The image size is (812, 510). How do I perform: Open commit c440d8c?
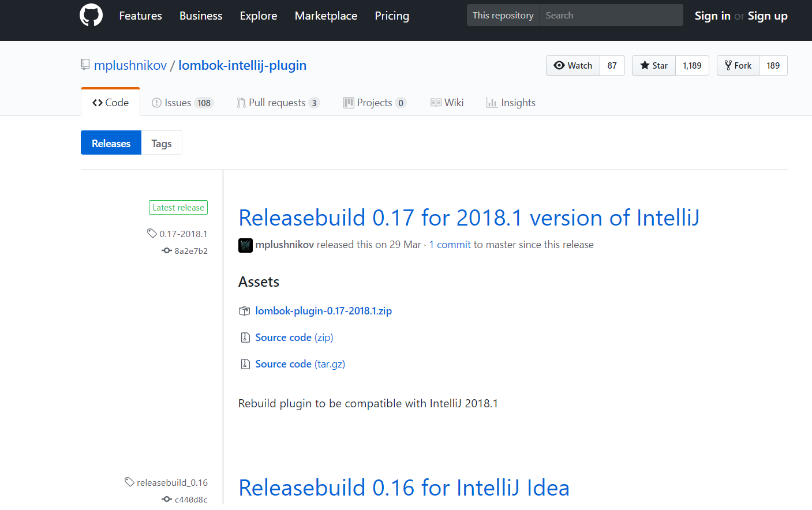tap(191, 500)
